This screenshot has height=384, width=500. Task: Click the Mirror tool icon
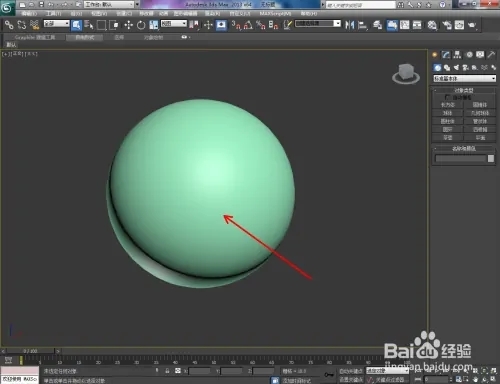tap(349, 25)
